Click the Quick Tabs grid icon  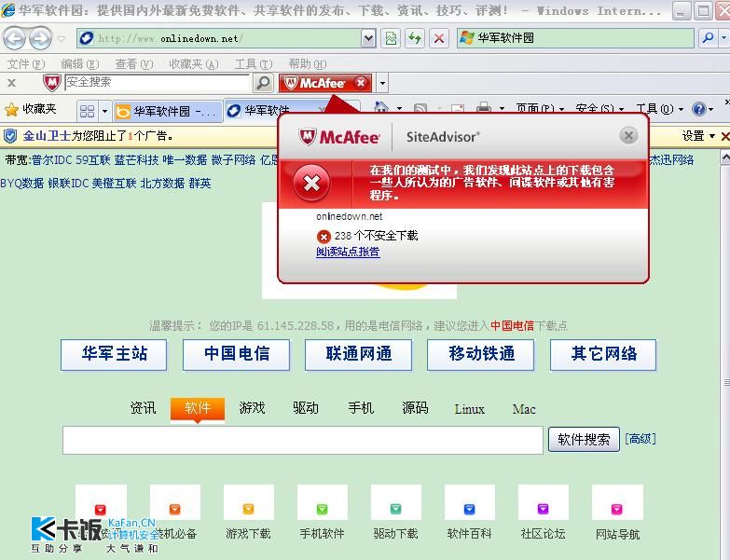pos(87,111)
